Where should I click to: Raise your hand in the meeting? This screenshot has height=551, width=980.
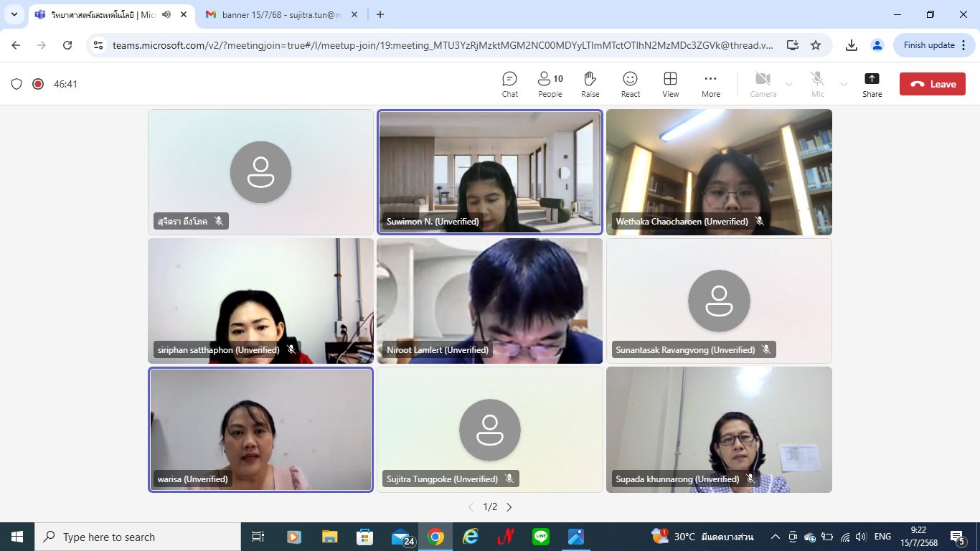590,84
